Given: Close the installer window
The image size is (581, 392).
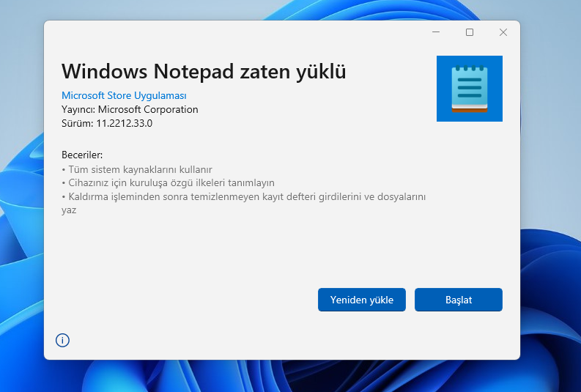Looking at the screenshot, I should pyautogui.click(x=503, y=32).
